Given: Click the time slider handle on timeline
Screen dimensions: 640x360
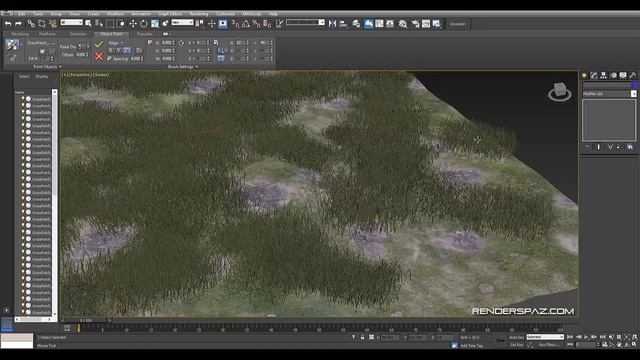Looking at the screenshot, I should pyautogui.click(x=86, y=320).
